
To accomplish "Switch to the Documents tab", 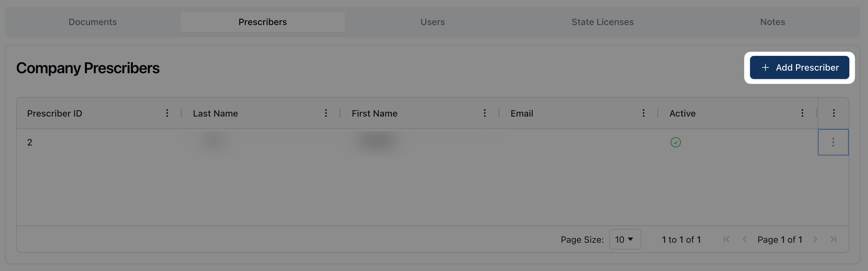I will click(93, 22).
